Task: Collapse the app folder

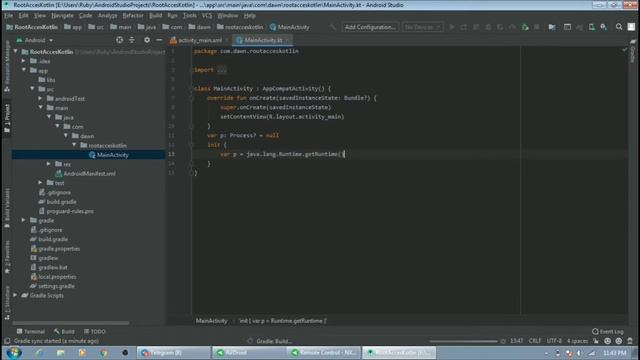Action: pyautogui.click(x=24, y=70)
